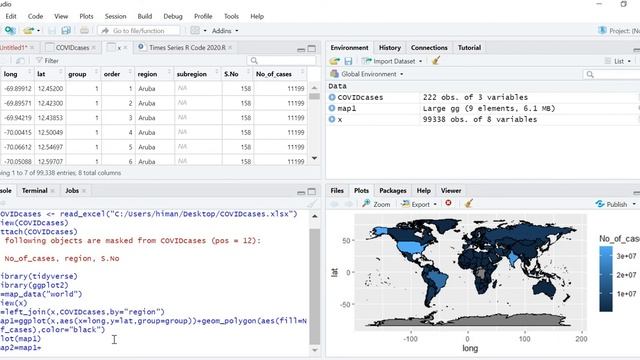Go to previous plot arrow
Viewport: 640px width, 360px height.
(x=334, y=204)
